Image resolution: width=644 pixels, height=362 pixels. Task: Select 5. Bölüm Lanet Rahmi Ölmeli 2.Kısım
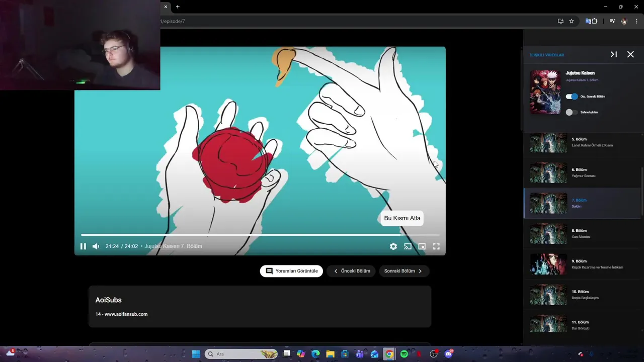click(583, 142)
